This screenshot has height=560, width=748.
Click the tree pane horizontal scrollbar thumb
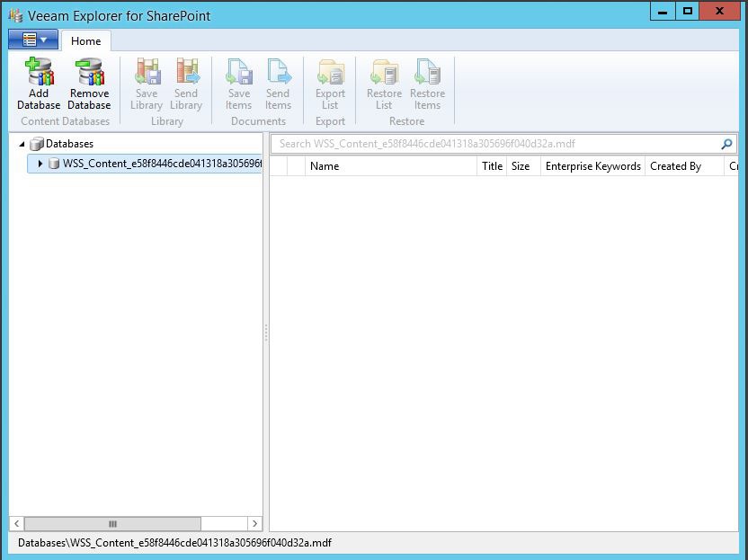pyautogui.click(x=112, y=524)
